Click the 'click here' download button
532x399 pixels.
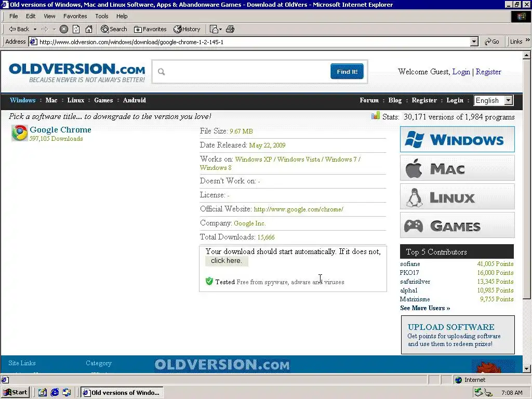click(227, 261)
